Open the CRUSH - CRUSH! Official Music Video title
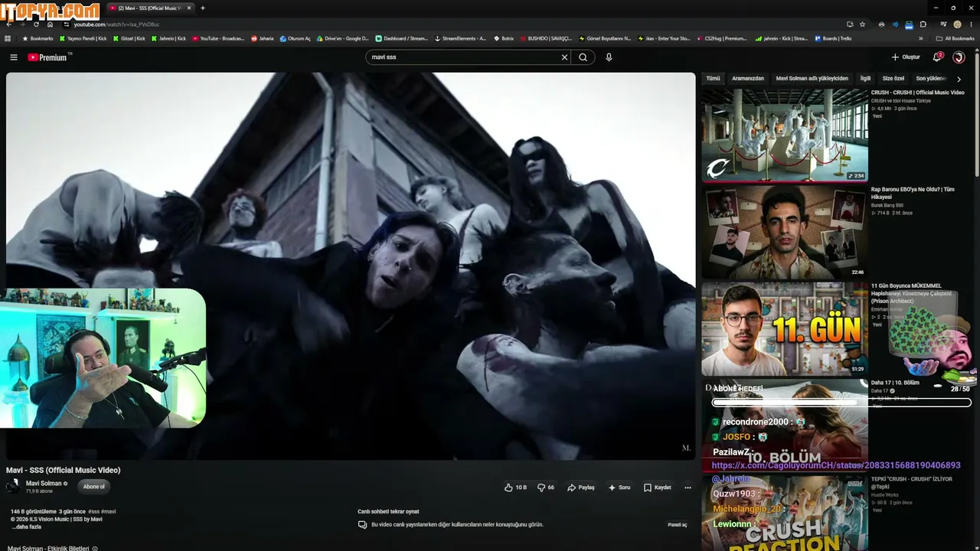This screenshot has height=551, width=980. [917, 93]
